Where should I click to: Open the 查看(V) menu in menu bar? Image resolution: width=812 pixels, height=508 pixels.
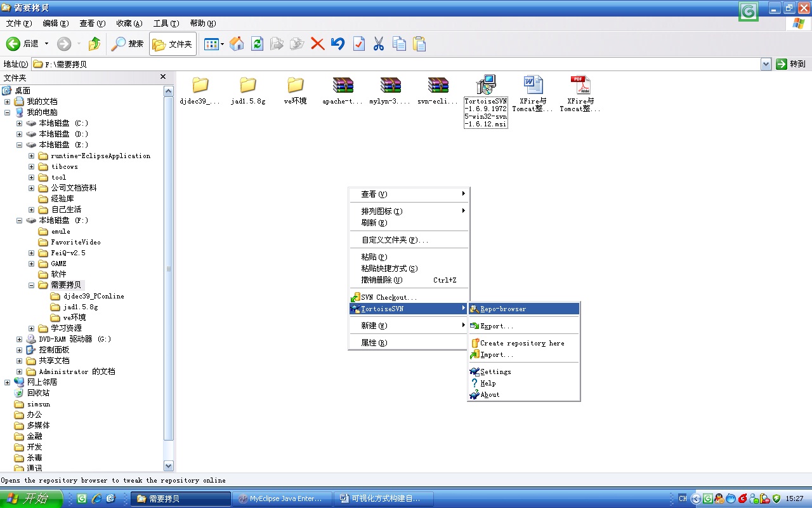93,23
